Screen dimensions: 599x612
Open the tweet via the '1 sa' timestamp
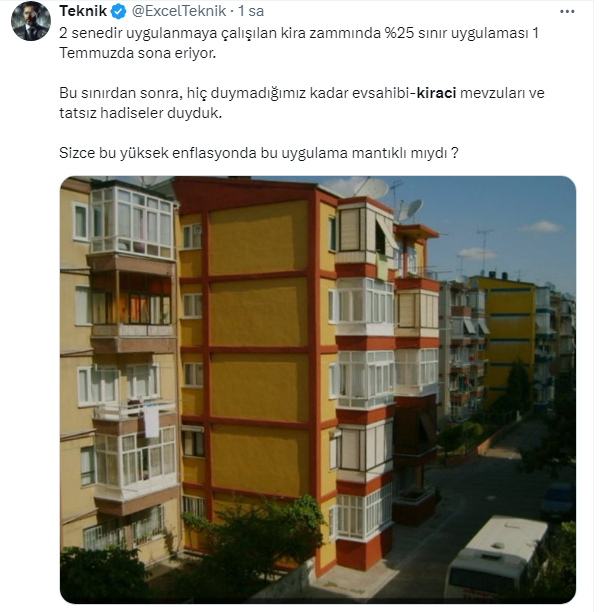tap(251, 11)
